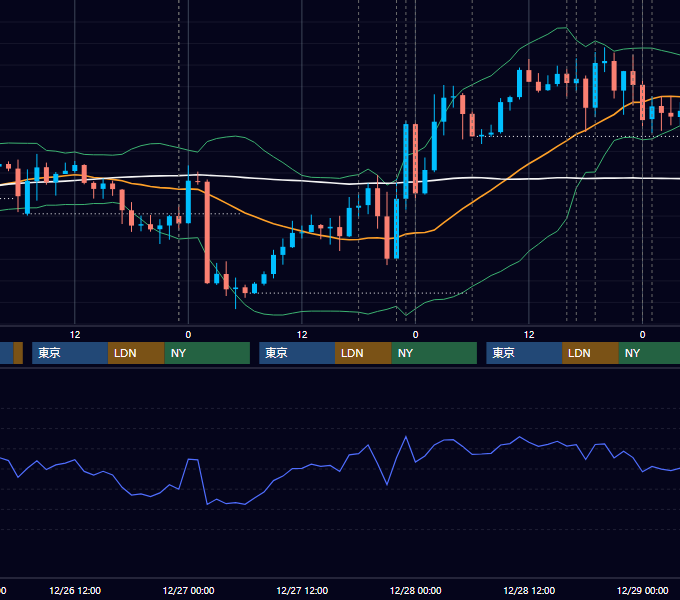
Task: Click the 東京 session block nearest the 12/28 12:00 label
Action: tap(524, 353)
